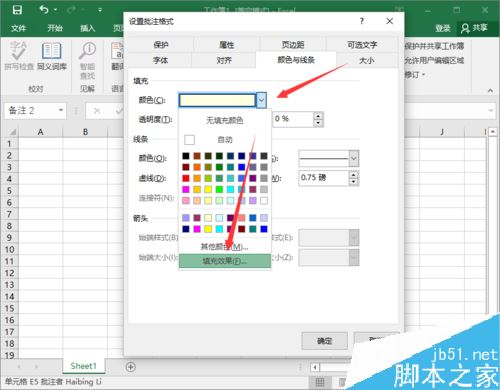The image size is (500, 390).
Task: Switch to the 字体 tab
Action: (x=160, y=60)
